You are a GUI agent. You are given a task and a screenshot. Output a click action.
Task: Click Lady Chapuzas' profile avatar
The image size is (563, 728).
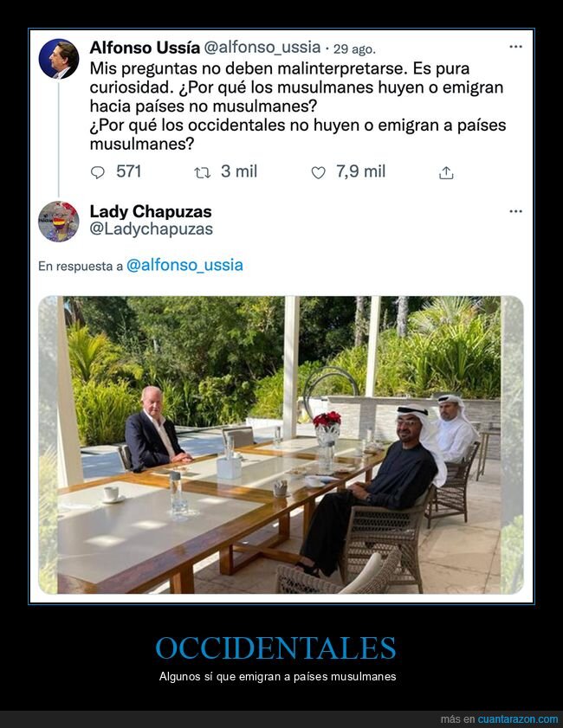(x=59, y=222)
